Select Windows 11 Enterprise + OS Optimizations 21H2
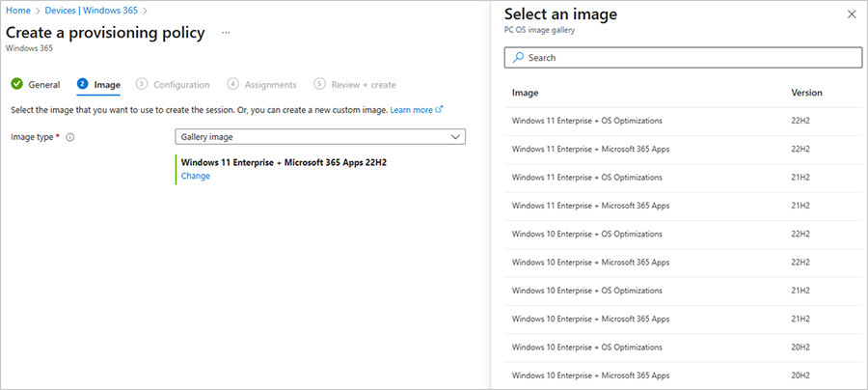 [x=683, y=178]
